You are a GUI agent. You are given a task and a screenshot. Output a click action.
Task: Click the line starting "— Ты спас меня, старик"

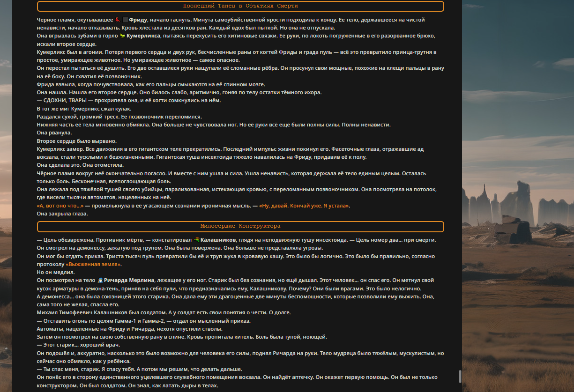[140, 369]
